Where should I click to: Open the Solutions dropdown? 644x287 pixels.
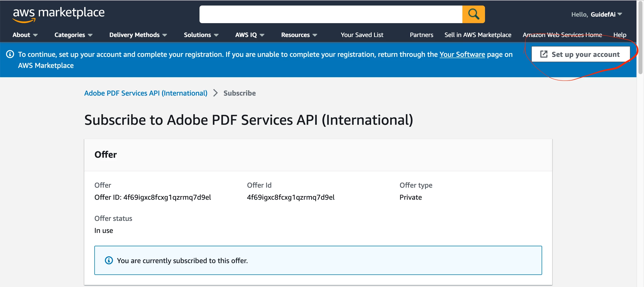(201, 35)
